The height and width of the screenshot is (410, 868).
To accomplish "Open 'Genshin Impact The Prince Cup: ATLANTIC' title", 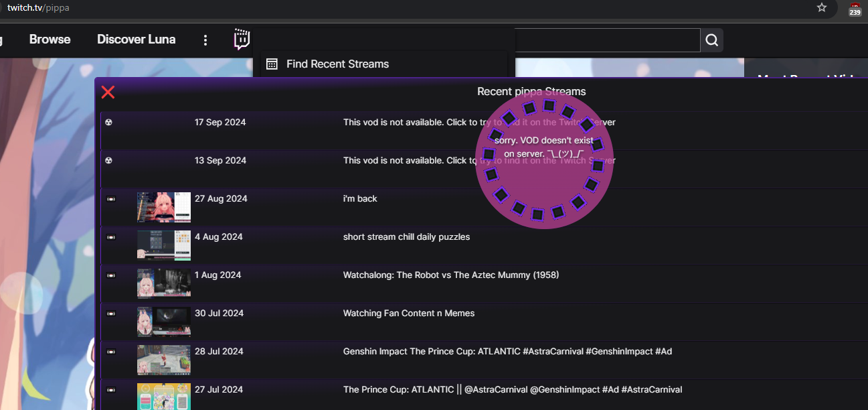I will [x=507, y=352].
